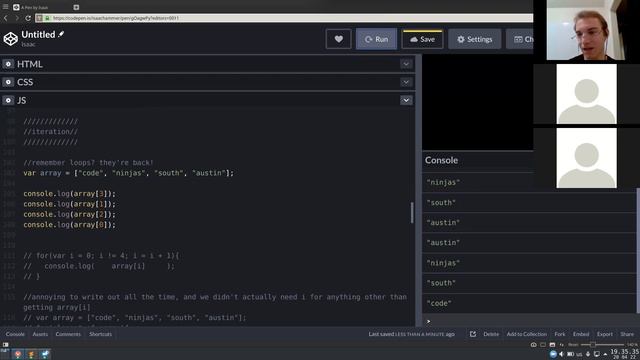Viewport: 640px width, 360px height.
Task: Expand the HTML editor dropdown chevron
Action: (406, 64)
